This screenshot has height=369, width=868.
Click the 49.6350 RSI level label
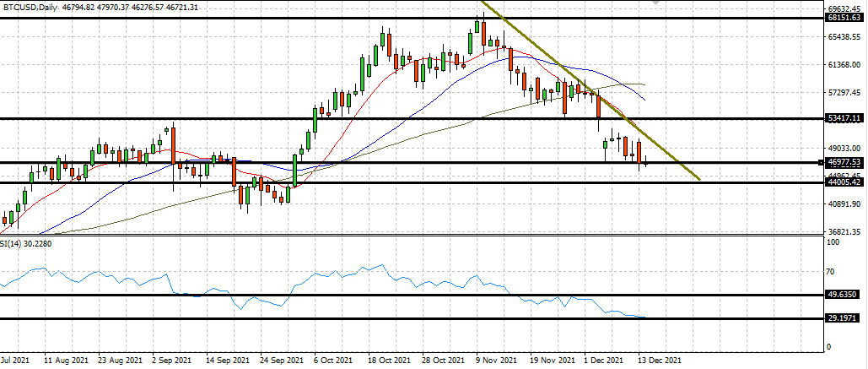click(844, 296)
